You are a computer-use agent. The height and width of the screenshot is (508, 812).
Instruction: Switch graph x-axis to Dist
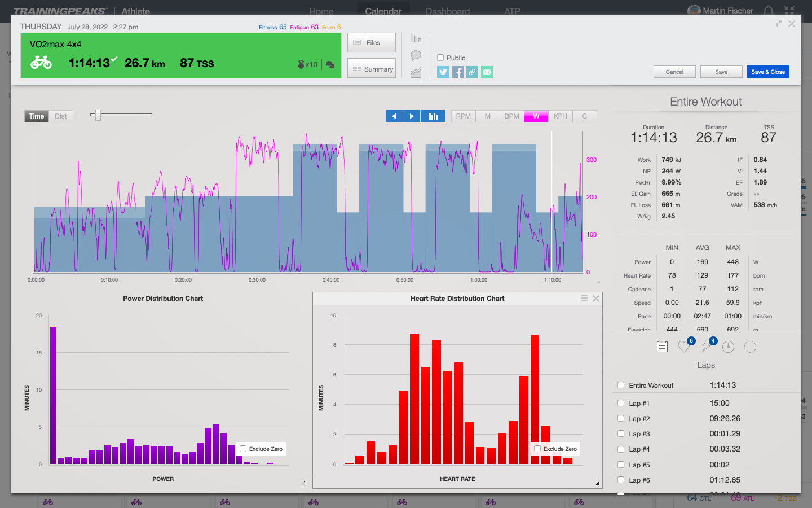pos(61,116)
